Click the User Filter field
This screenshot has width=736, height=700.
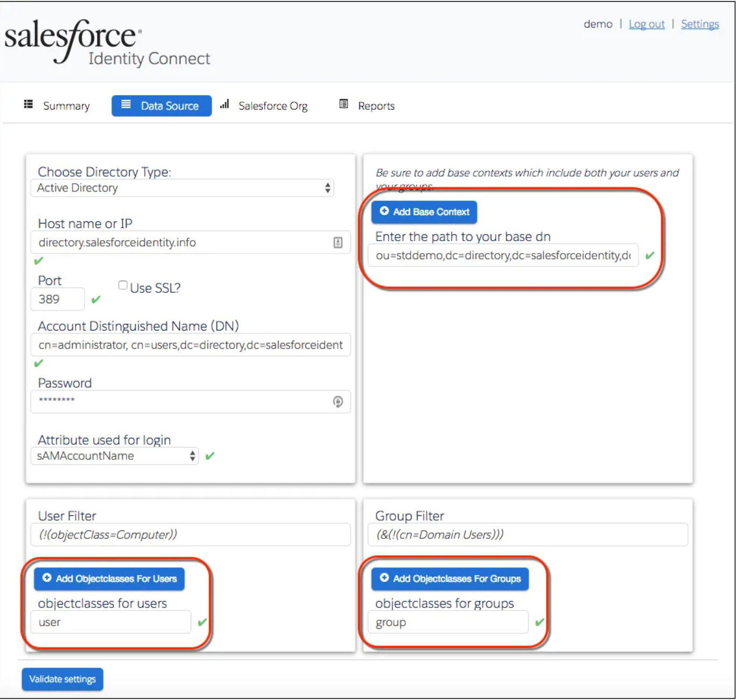[x=191, y=535]
